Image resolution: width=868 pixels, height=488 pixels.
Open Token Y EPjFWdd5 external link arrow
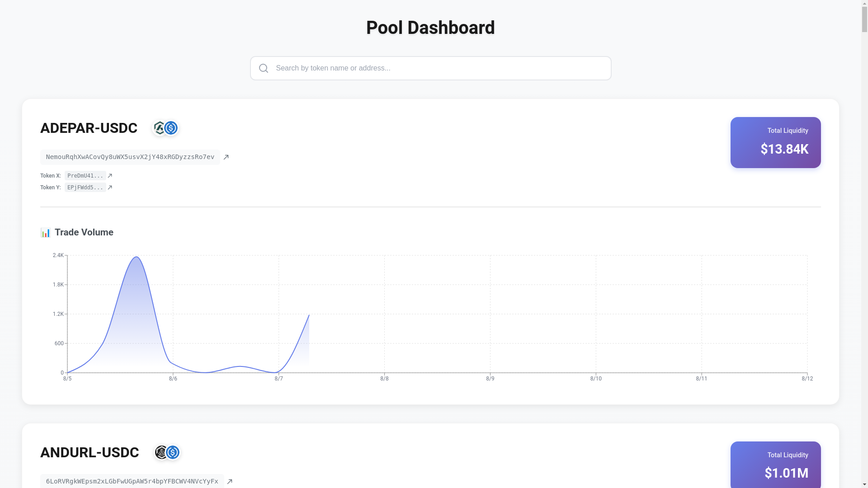[x=110, y=188]
